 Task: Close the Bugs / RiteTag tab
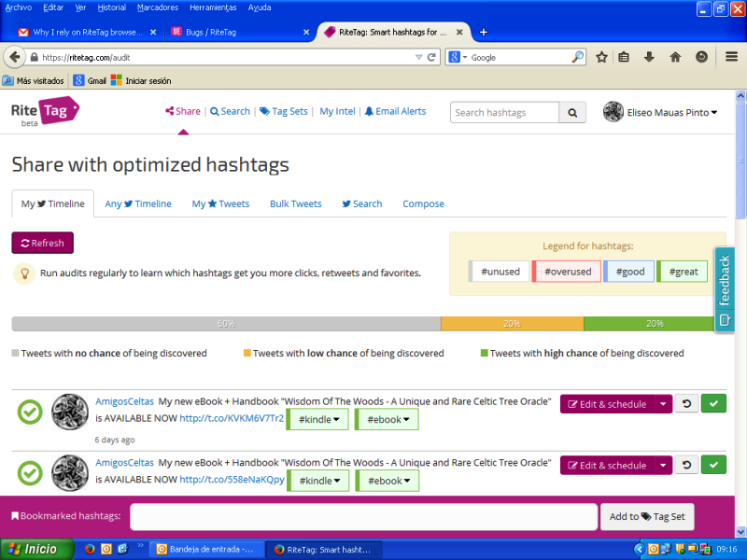click(x=306, y=33)
